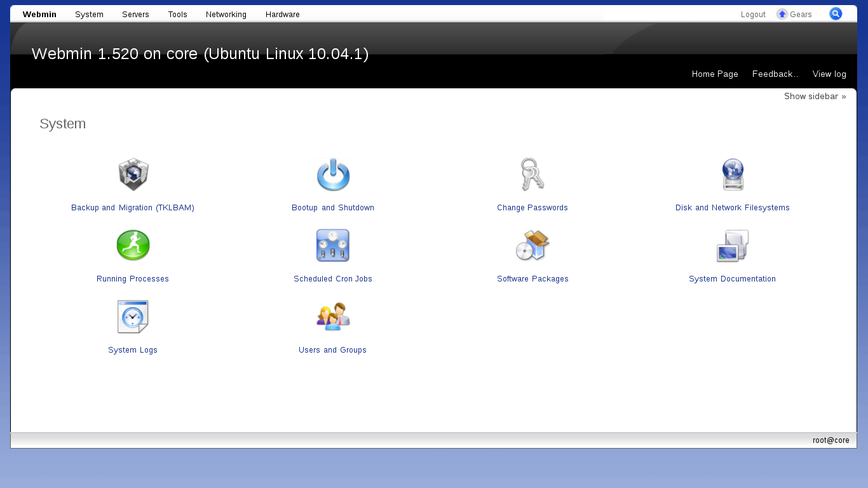Open the System menu in top bar

pos(89,15)
